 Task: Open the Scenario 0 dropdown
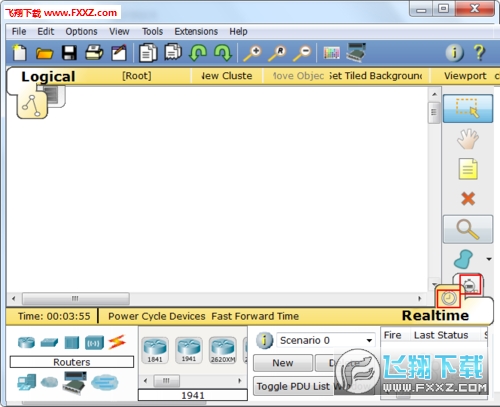point(325,340)
